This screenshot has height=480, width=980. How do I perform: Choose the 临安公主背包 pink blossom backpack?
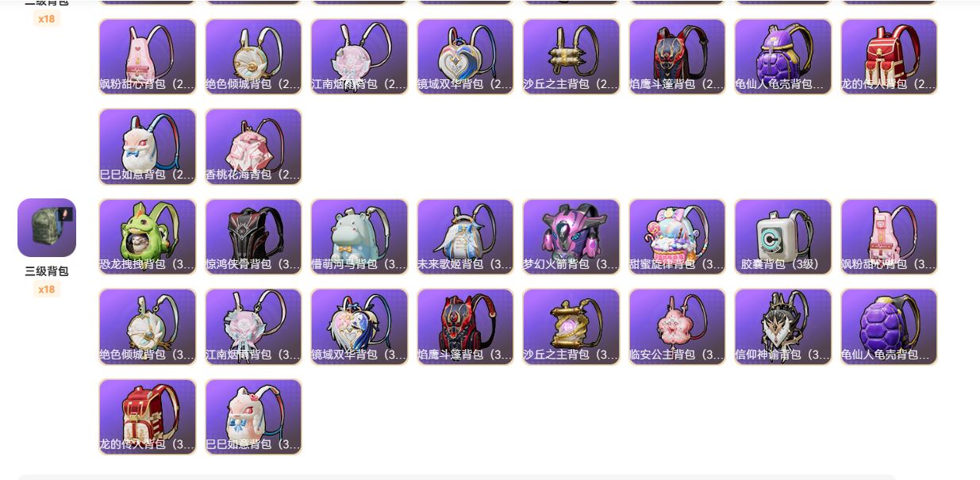coord(677,327)
